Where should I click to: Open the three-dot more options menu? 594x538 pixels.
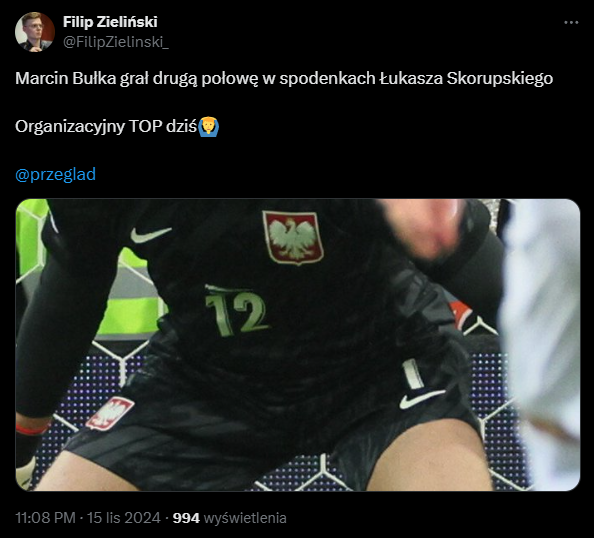[571, 23]
